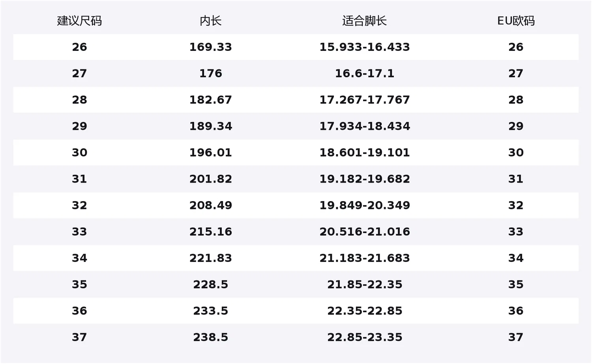Image resolution: width=592 pixels, height=364 pixels.
Task: Select foot length range 20.516-21.016
Action: tap(364, 232)
